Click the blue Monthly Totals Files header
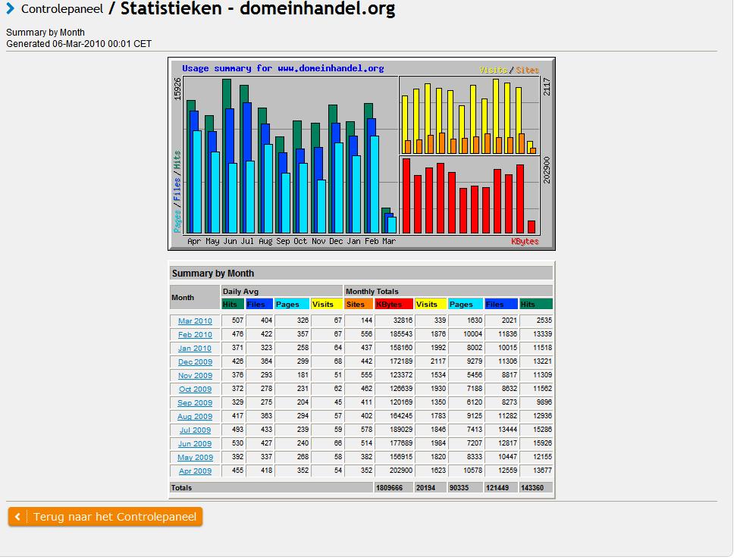The width and height of the screenshot is (737, 560). [x=501, y=304]
